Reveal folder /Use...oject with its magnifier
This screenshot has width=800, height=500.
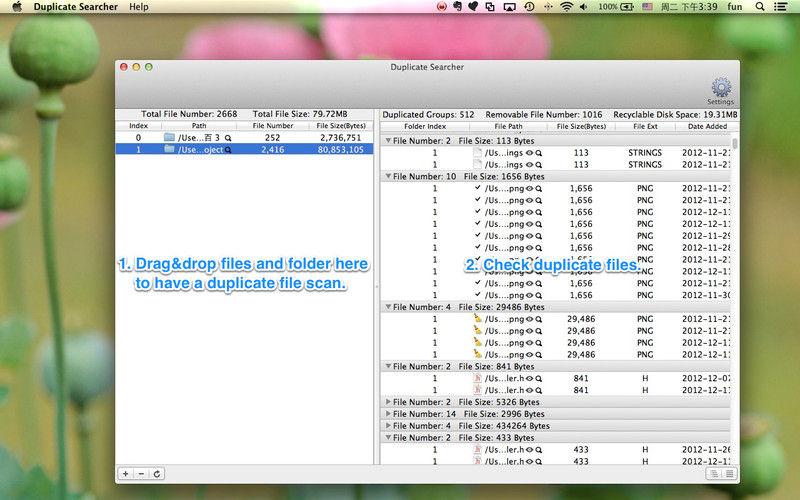228,150
